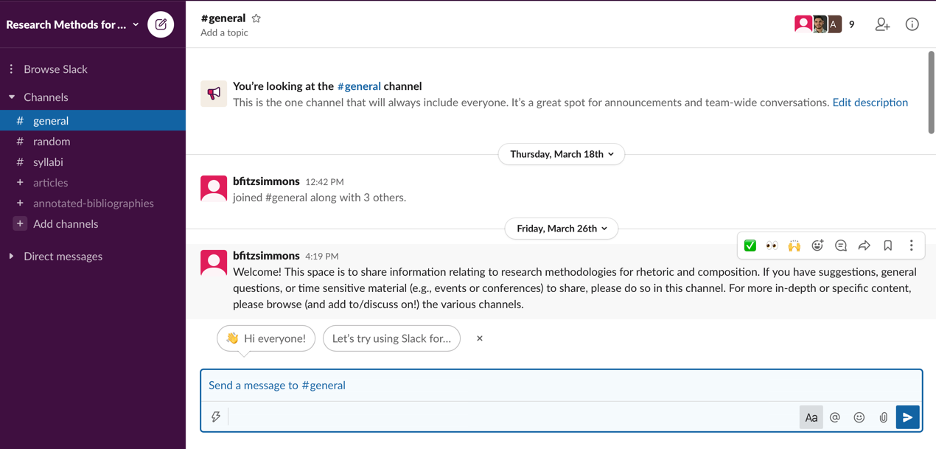
Task: Click Add a topic under channel name
Action: (224, 33)
